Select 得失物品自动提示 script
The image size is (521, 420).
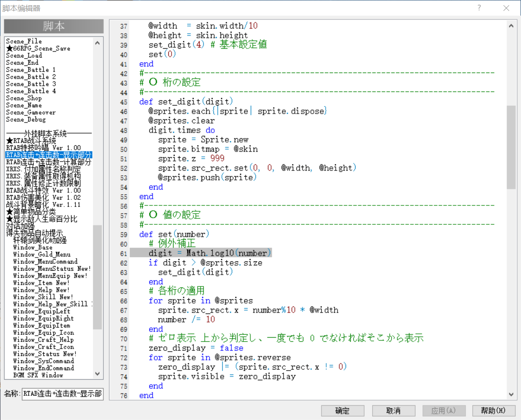(x=35, y=233)
